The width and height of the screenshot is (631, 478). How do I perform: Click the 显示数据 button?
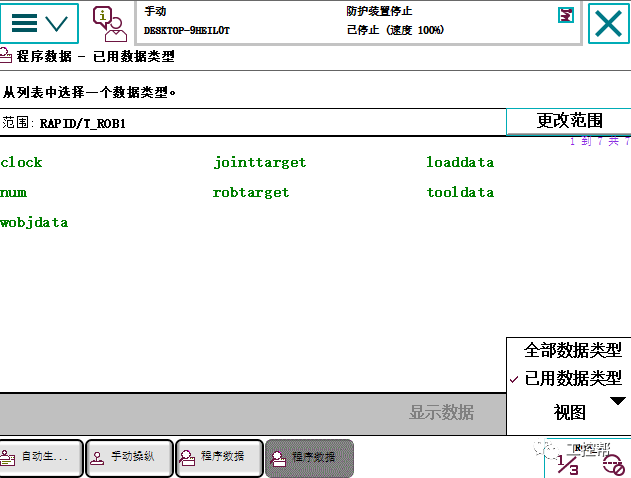click(441, 413)
